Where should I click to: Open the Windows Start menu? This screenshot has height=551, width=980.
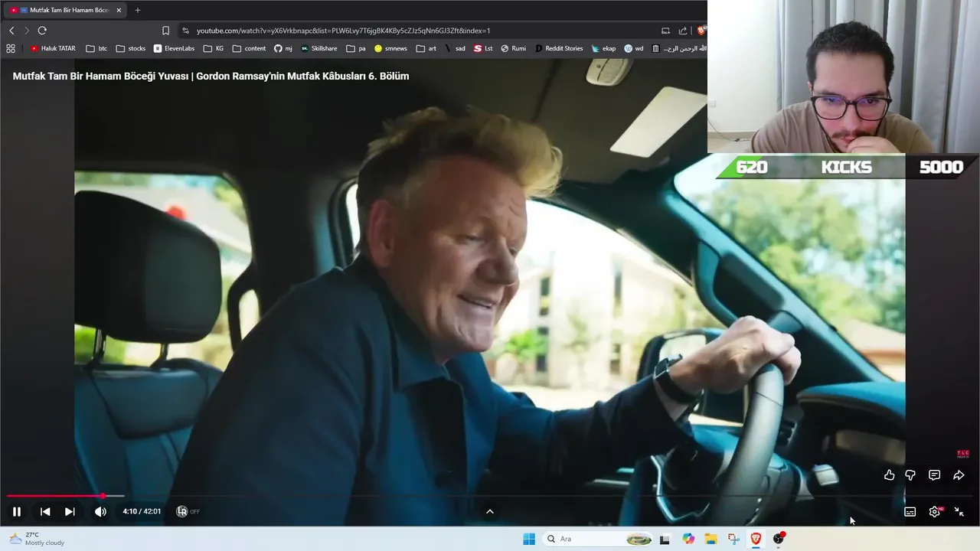point(529,539)
